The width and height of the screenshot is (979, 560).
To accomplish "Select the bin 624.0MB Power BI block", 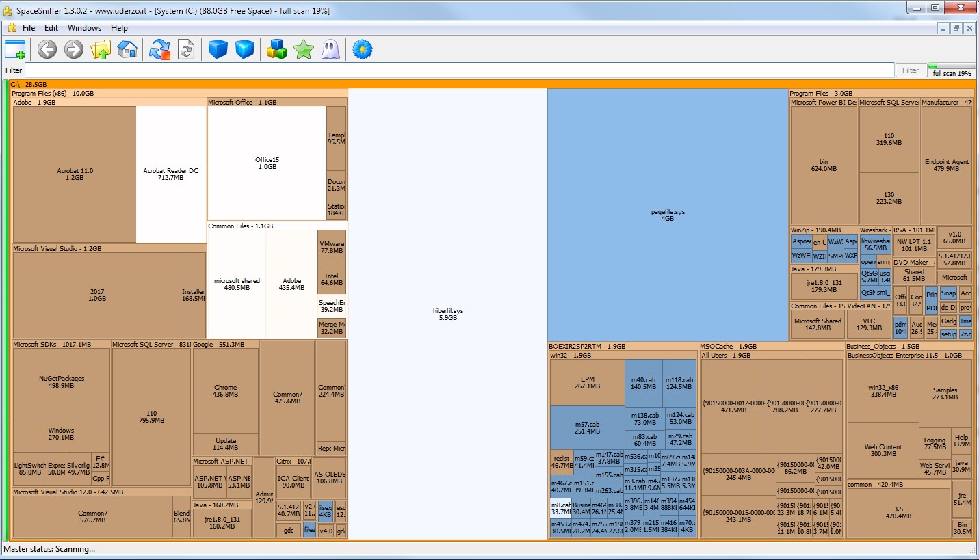I will pos(824,165).
